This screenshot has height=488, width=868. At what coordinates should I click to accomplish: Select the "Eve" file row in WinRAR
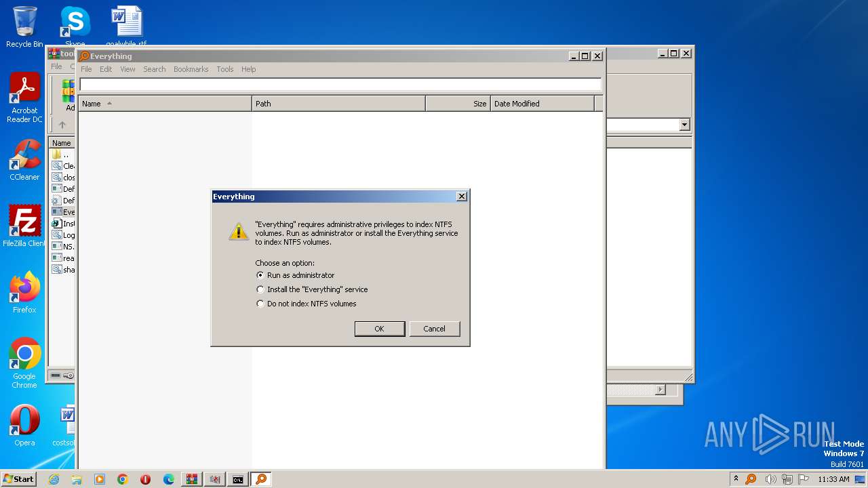click(63, 212)
